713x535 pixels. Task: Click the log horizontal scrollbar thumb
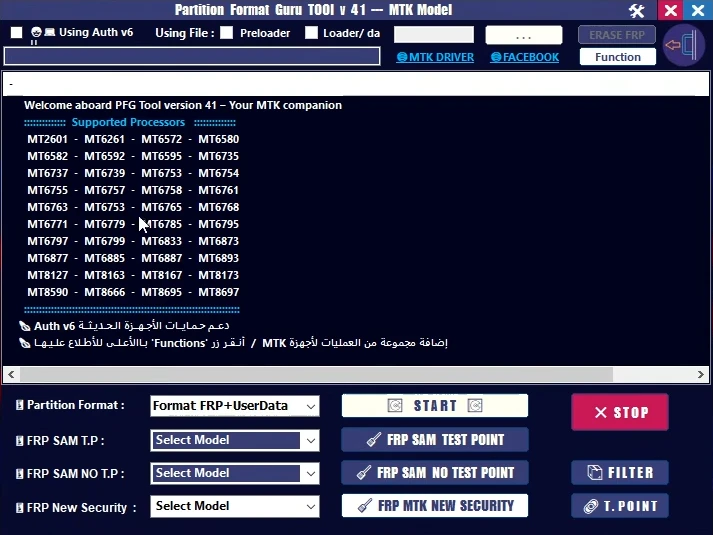click(316, 375)
